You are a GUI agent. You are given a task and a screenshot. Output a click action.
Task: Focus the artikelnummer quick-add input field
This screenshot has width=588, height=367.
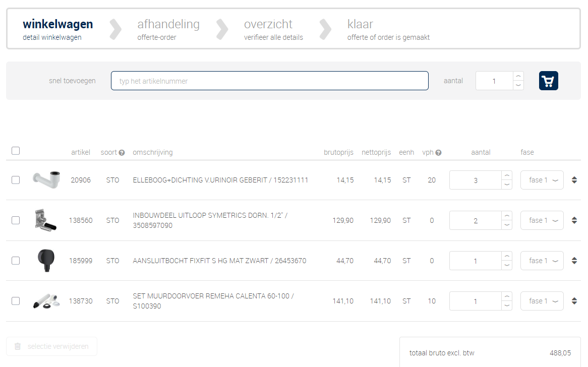pyautogui.click(x=269, y=81)
